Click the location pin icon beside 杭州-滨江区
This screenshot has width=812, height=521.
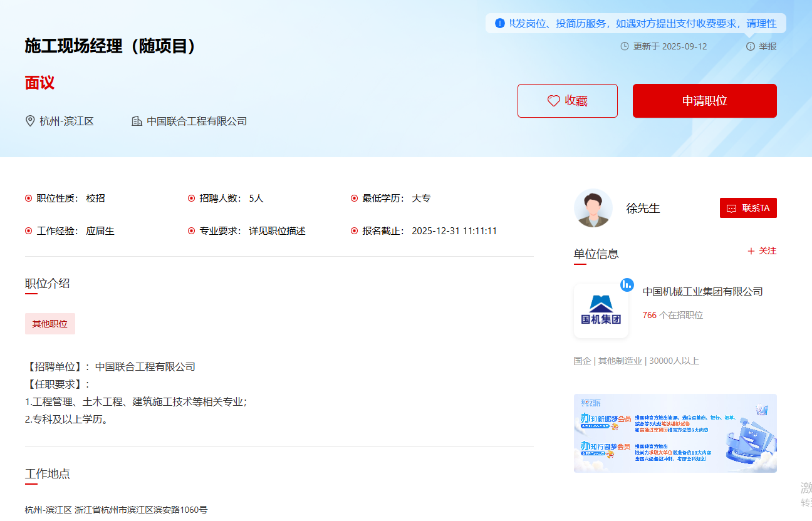tap(30, 121)
